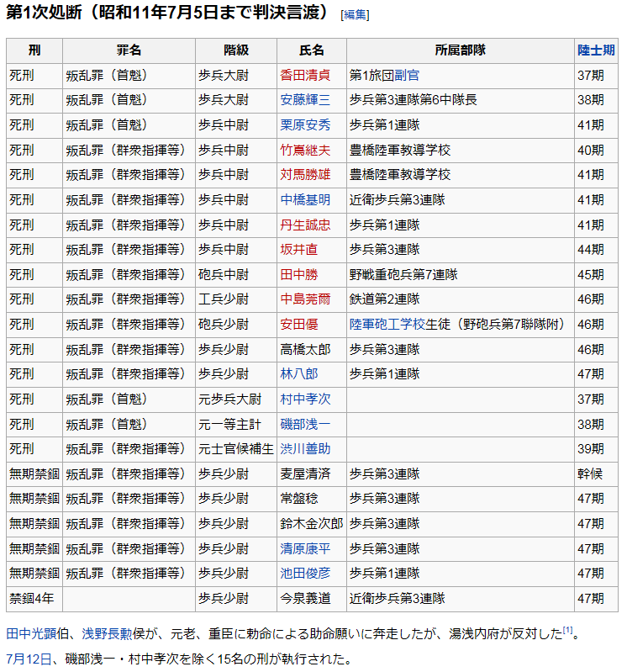Click the 元歩兵大尉 rank cell
Screen dimensions: 627x672
tap(236, 399)
